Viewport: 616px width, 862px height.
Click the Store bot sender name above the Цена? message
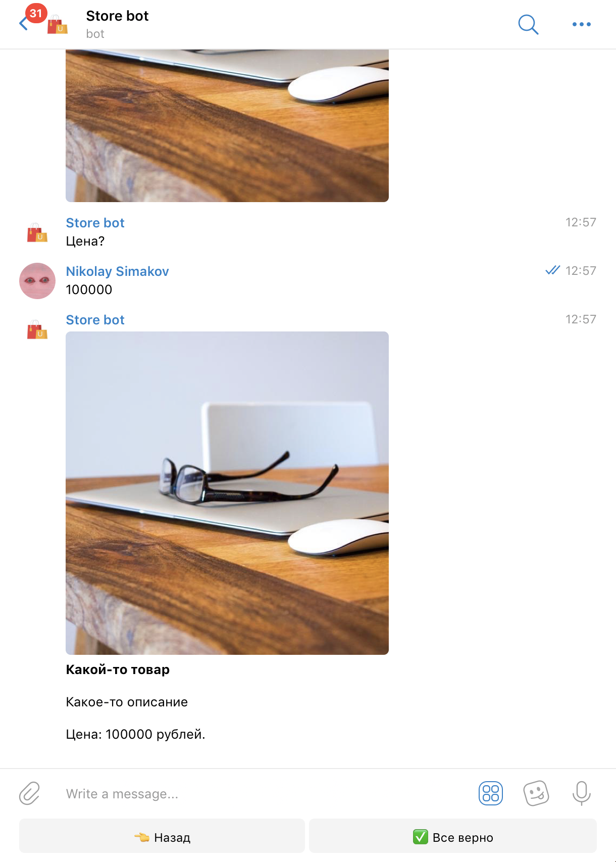95,223
